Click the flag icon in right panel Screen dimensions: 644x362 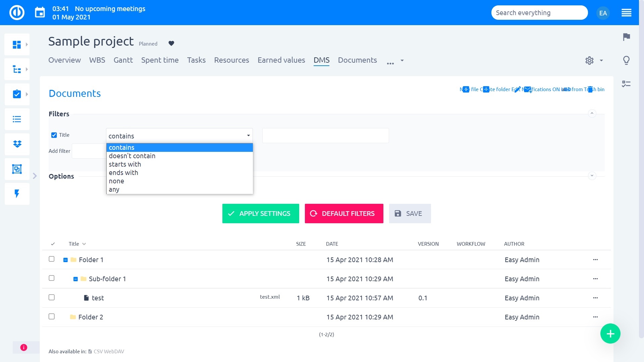[626, 38]
